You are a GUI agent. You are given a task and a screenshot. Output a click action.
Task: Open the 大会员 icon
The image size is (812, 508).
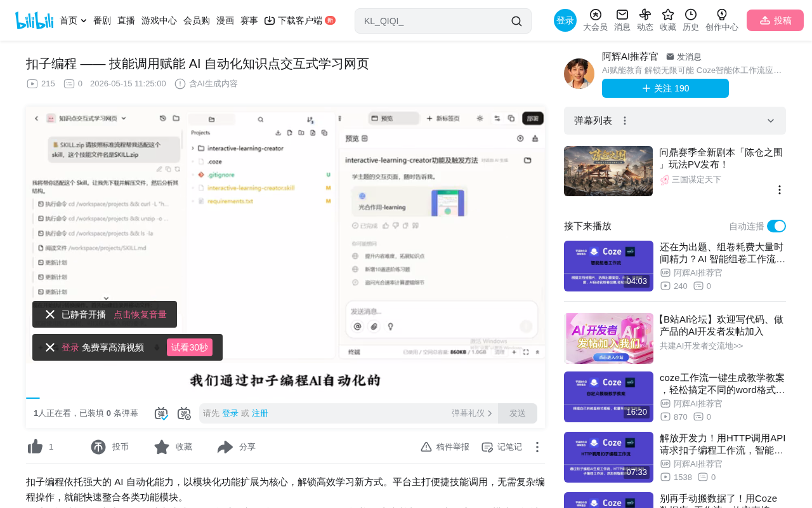pos(595,15)
